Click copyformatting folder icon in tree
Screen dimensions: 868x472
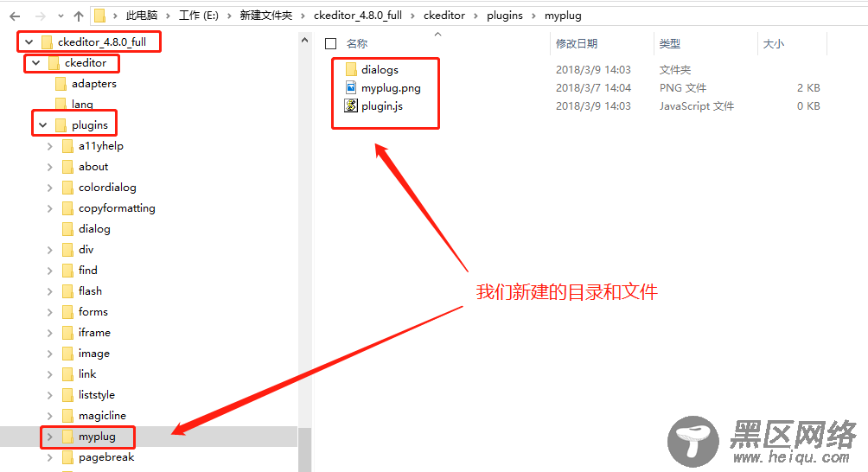pyautogui.click(x=67, y=208)
